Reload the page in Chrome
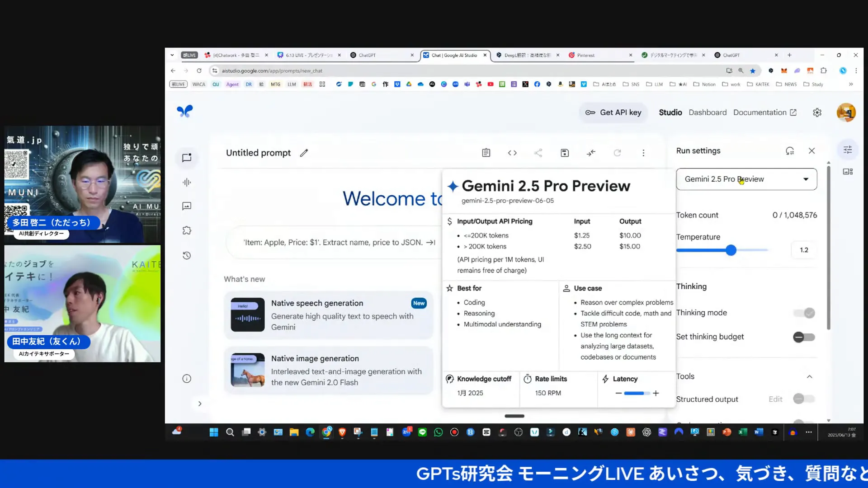Viewport: 868px width, 488px height. (x=199, y=70)
